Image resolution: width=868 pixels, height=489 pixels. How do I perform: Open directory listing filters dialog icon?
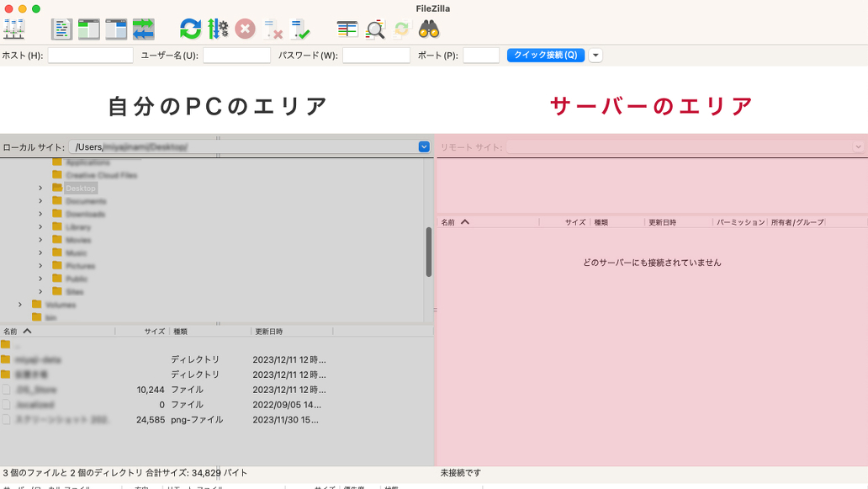click(x=347, y=29)
